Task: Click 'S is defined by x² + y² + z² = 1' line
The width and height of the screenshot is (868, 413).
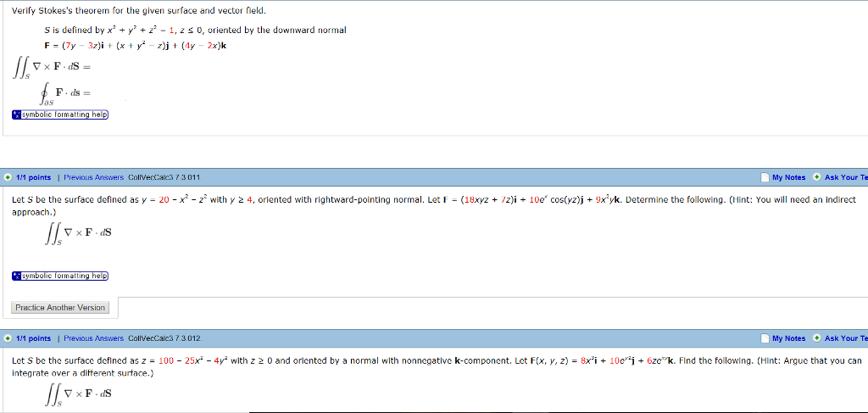Action: (x=195, y=30)
